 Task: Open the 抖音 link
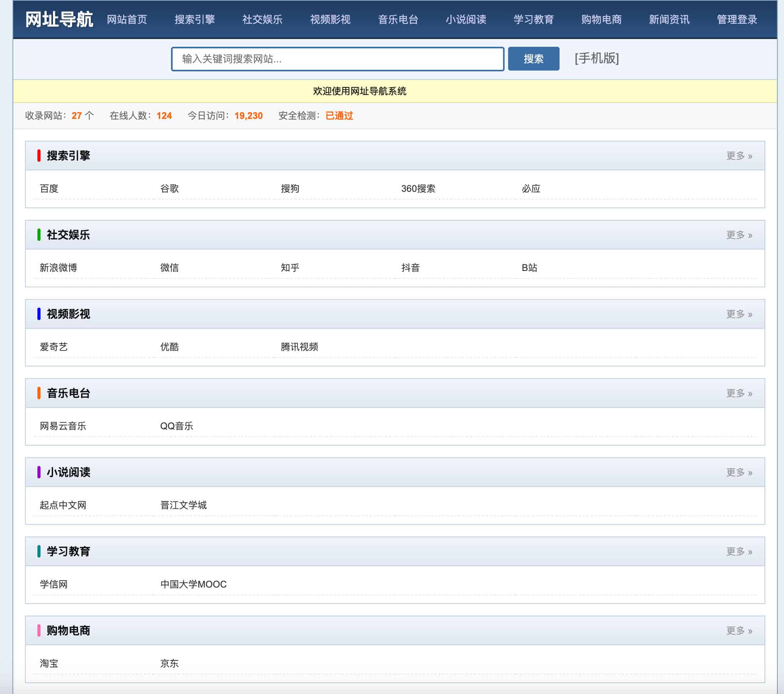[411, 268]
